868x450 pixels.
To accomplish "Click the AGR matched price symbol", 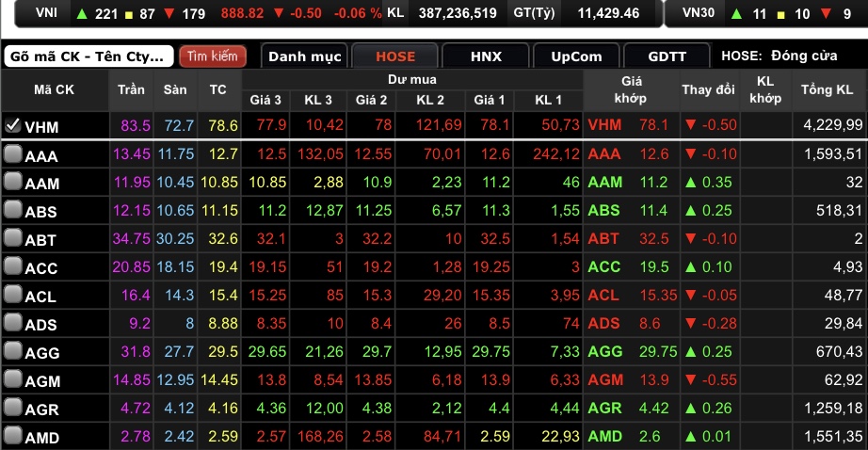I will (604, 409).
